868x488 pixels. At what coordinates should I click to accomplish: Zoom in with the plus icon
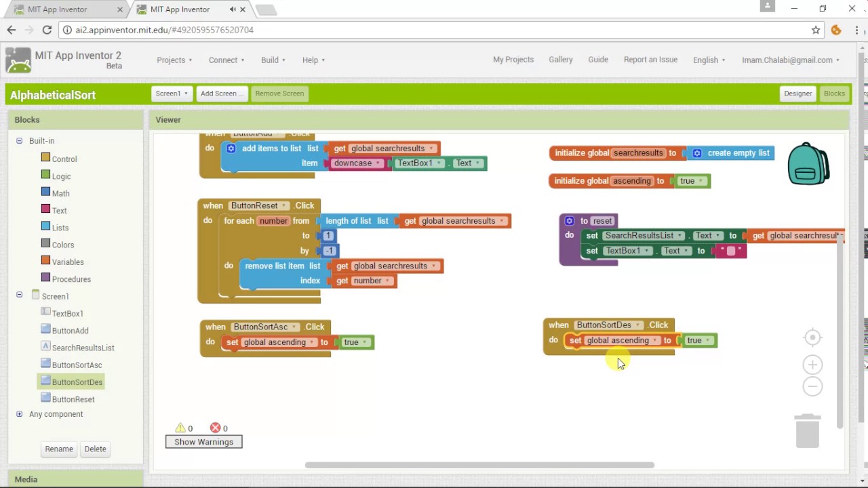pos(812,365)
